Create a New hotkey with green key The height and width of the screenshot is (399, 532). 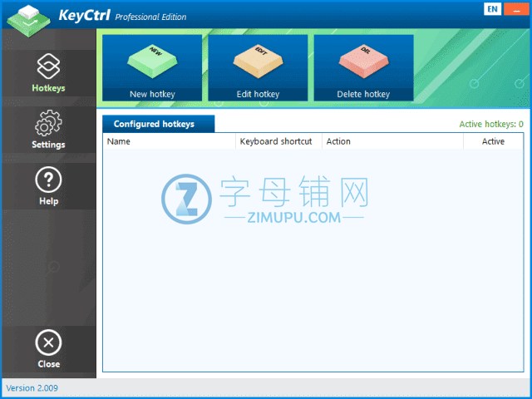click(x=152, y=67)
